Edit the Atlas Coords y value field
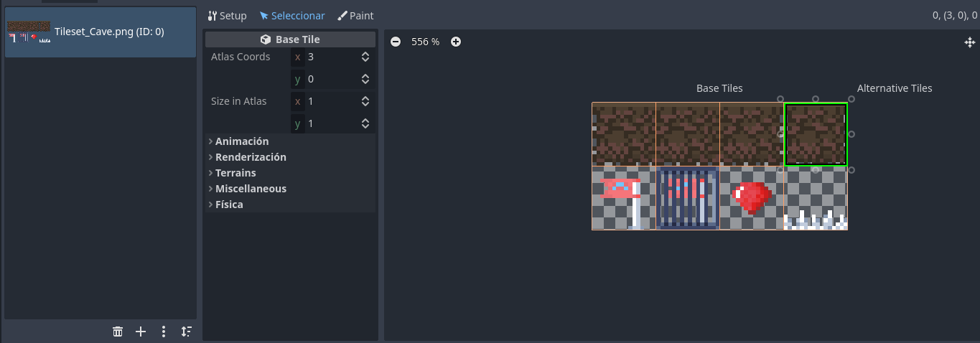 click(331, 79)
